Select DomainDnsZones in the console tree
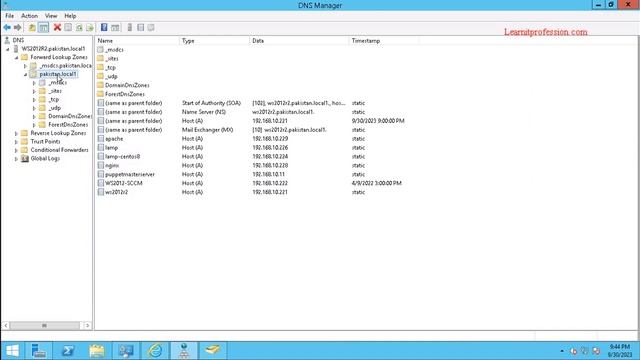This screenshot has width=640, height=360. point(70,116)
